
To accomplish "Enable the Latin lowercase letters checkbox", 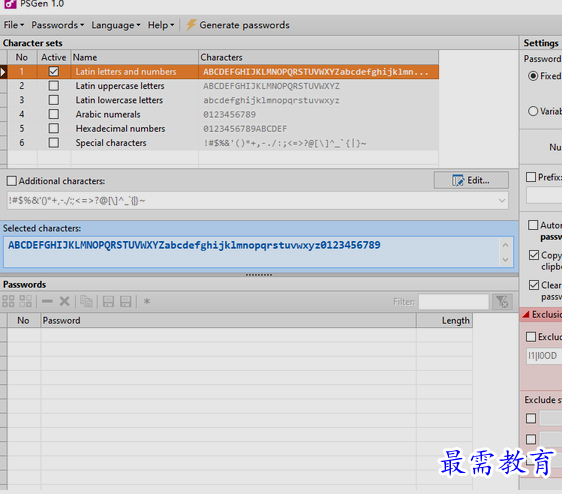I will pyautogui.click(x=54, y=100).
